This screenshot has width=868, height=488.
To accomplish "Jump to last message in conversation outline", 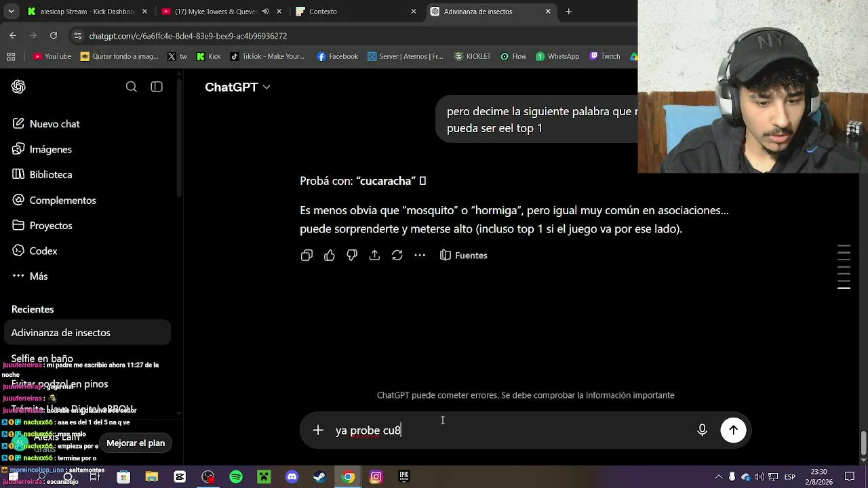I will [844, 288].
